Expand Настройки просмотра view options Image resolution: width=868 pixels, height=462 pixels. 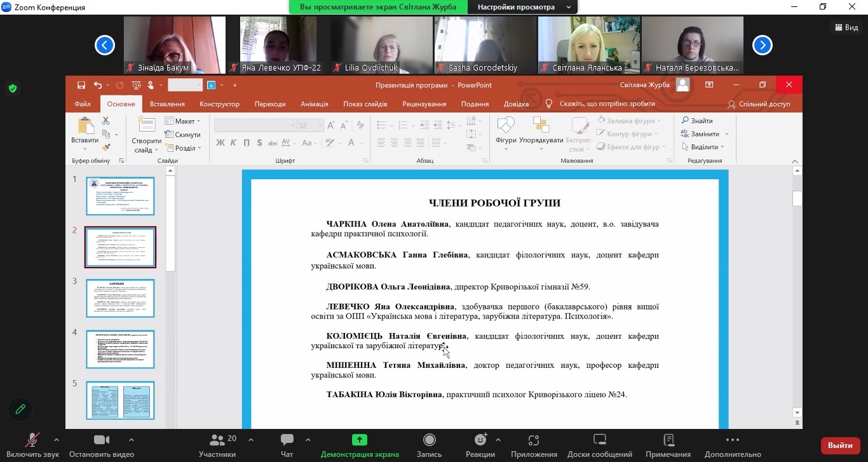pyautogui.click(x=523, y=7)
